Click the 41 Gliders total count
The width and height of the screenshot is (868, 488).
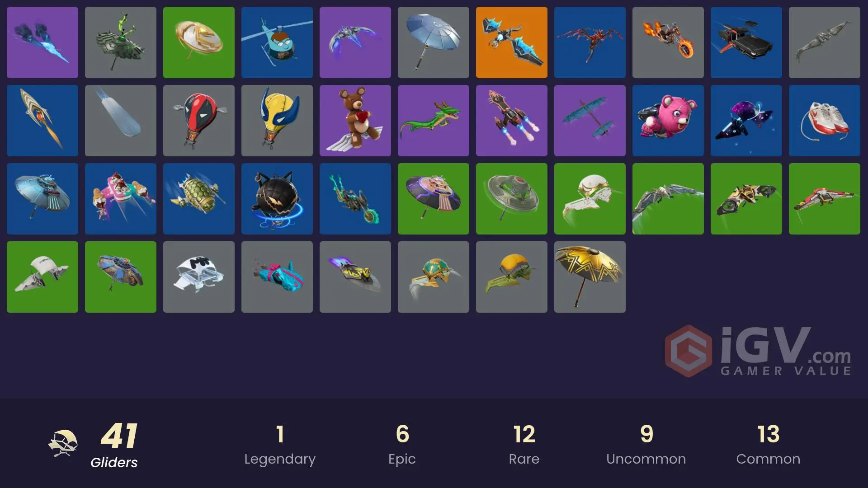point(115,445)
